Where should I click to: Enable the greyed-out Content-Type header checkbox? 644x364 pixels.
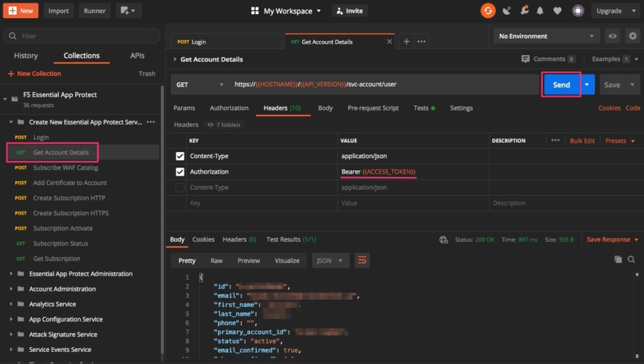click(180, 187)
